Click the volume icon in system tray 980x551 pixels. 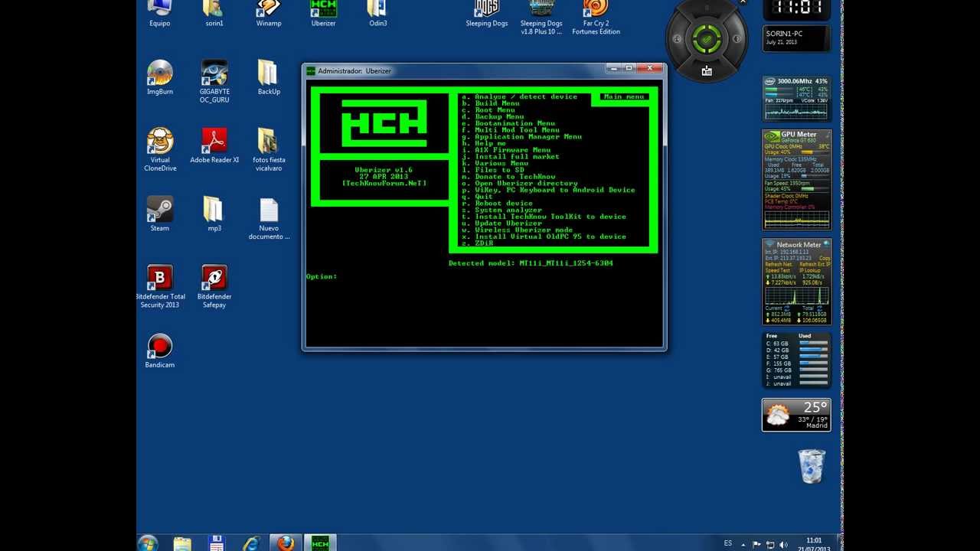(783, 544)
